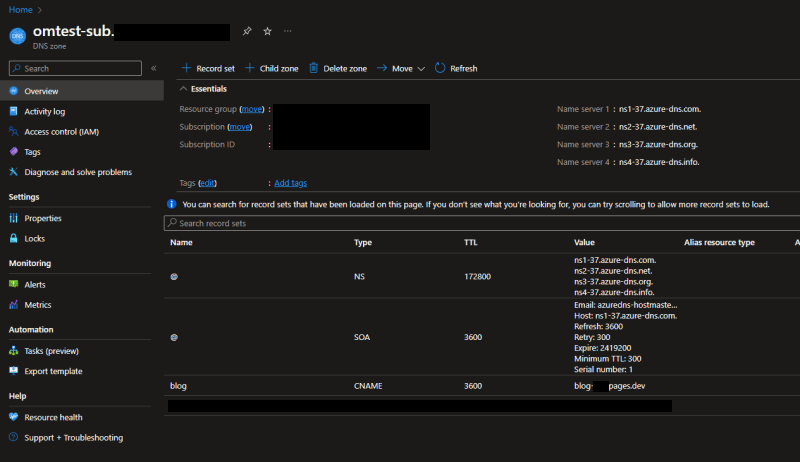The image size is (800, 462).
Task: Click the Access control IAM icon
Action: pos(14,132)
